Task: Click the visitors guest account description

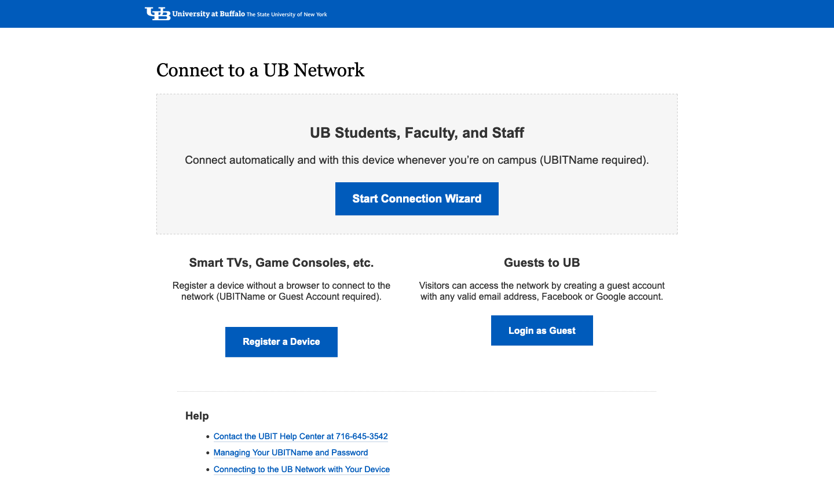Action: coord(542,291)
